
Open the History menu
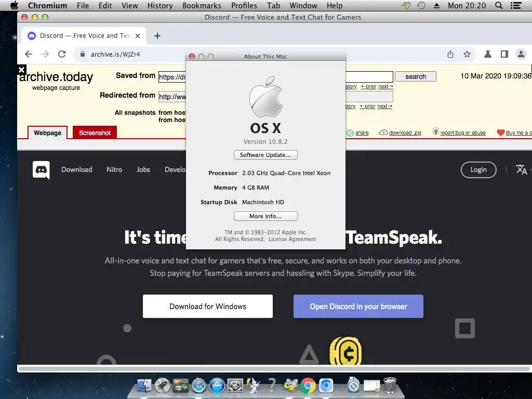click(x=160, y=5)
